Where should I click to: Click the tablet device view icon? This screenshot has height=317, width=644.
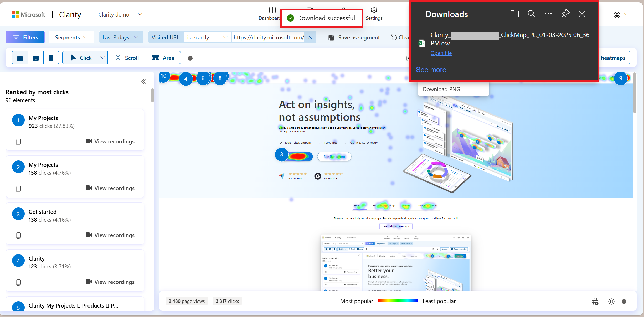coord(36,58)
